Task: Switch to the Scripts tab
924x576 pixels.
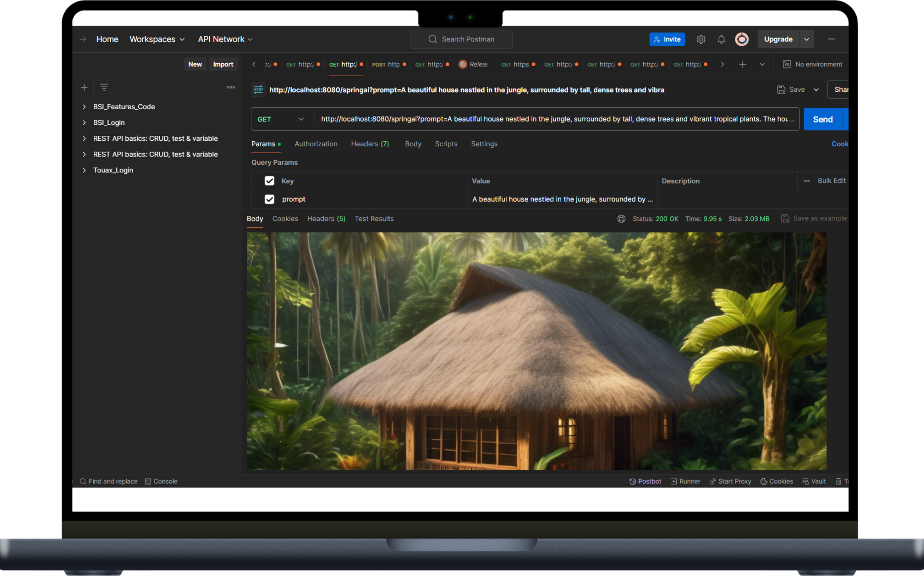Action: click(446, 144)
